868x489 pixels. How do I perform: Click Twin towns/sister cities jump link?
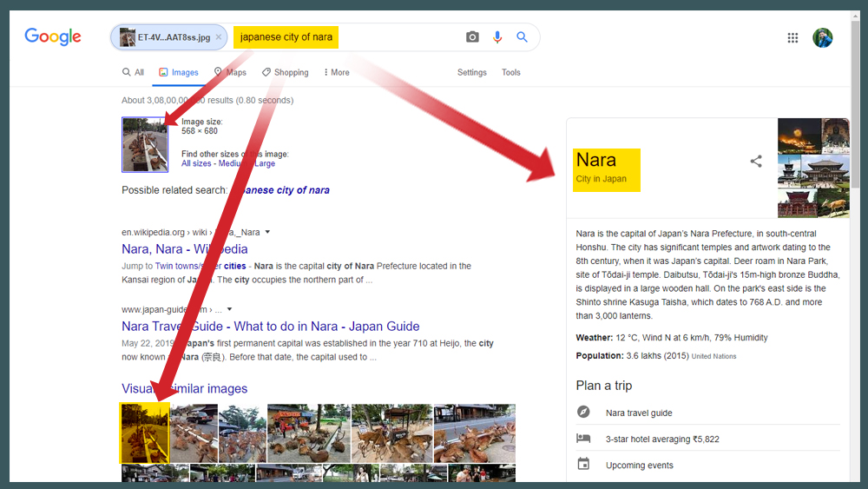tap(201, 266)
